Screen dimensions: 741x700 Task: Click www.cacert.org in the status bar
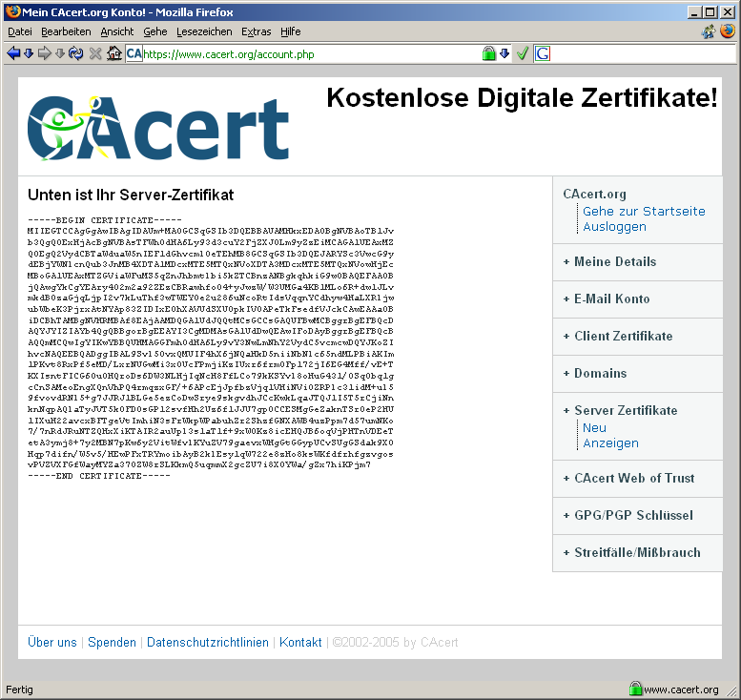click(681, 690)
